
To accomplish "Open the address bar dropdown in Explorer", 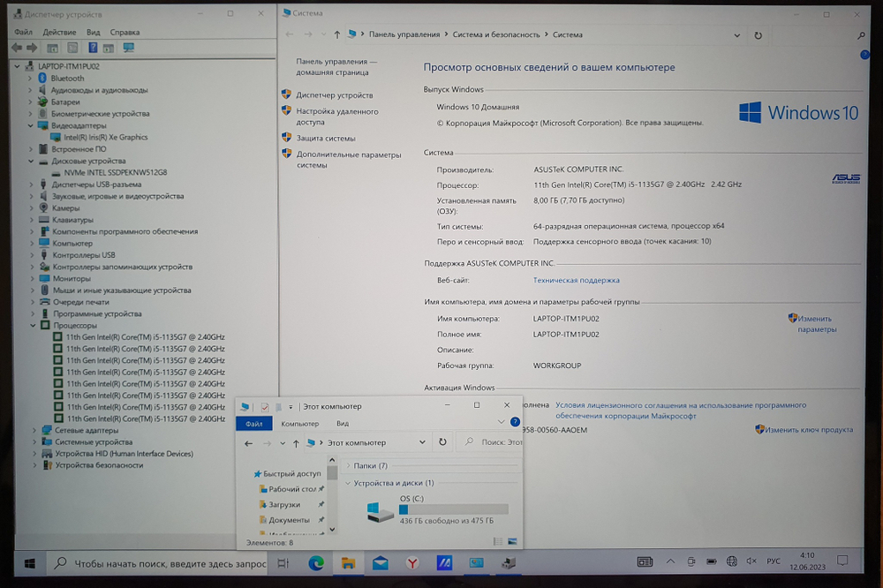I will click(x=422, y=442).
